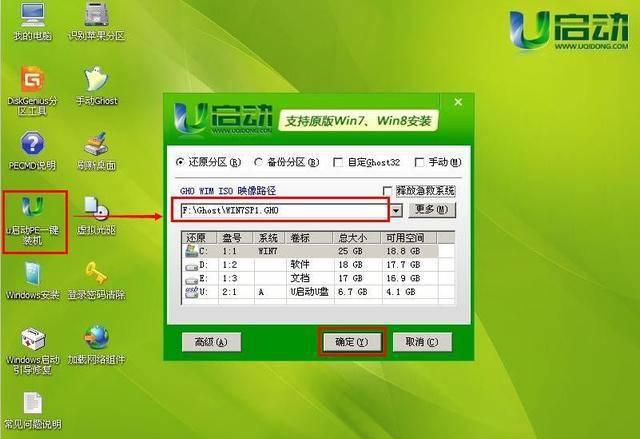Select the 备份分区 radio option

(x=258, y=162)
